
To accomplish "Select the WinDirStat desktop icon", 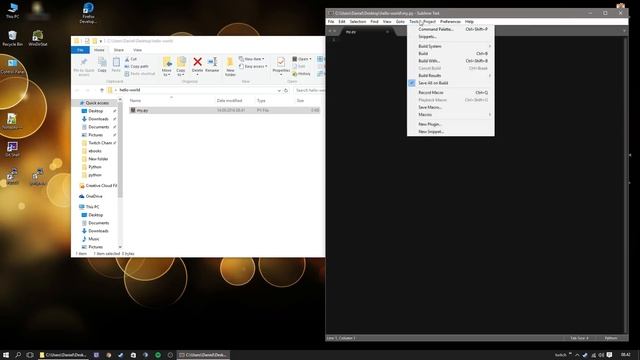I will pyautogui.click(x=38, y=38).
